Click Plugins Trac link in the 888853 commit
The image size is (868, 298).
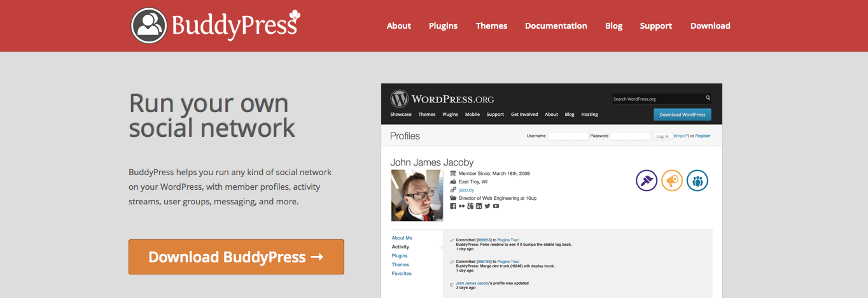pos(508,240)
